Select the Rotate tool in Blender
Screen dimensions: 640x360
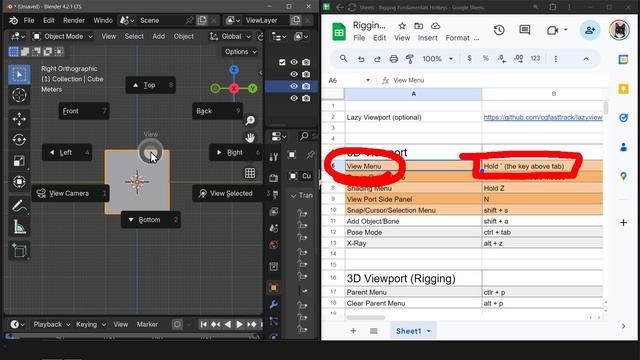pos(19,140)
